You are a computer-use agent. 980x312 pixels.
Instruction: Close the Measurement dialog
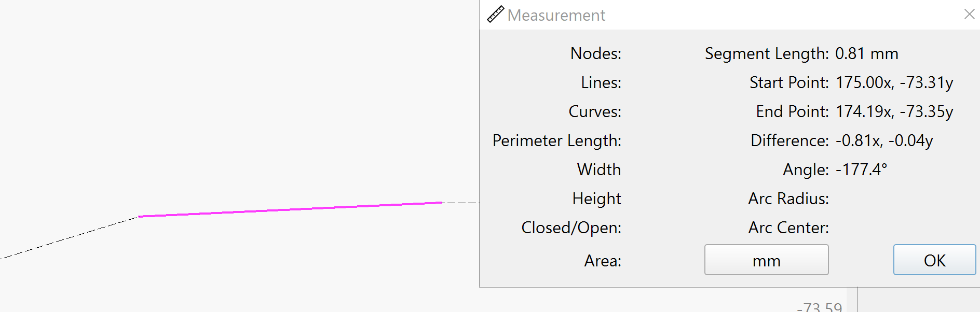click(x=969, y=15)
